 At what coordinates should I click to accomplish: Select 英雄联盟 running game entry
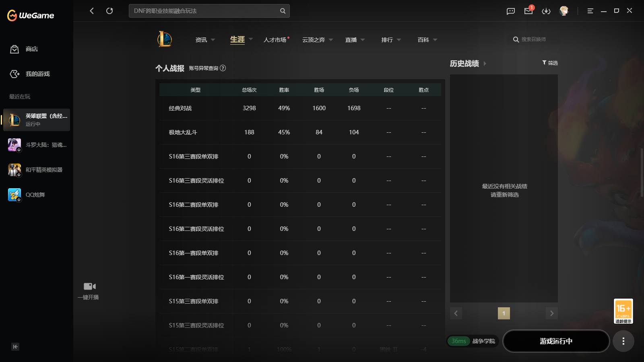click(x=37, y=120)
